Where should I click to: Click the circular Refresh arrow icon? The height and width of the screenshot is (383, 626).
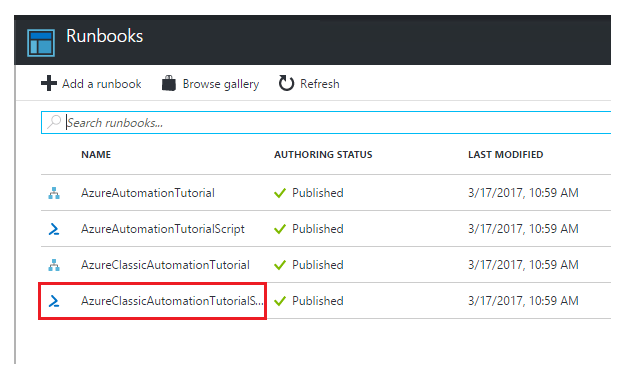[286, 83]
